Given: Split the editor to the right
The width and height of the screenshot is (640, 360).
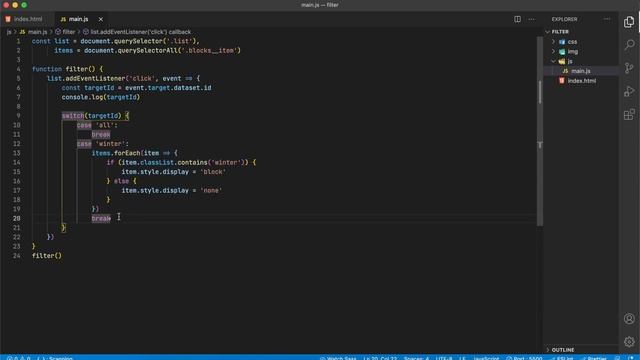Looking at the screenshot, I should coord(517,19).
